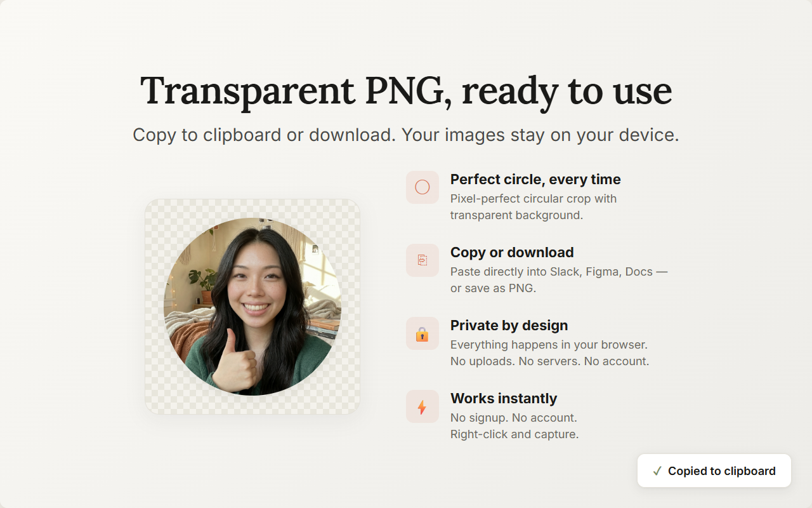Click the "Right-click and capture" text

coord(514,434)
